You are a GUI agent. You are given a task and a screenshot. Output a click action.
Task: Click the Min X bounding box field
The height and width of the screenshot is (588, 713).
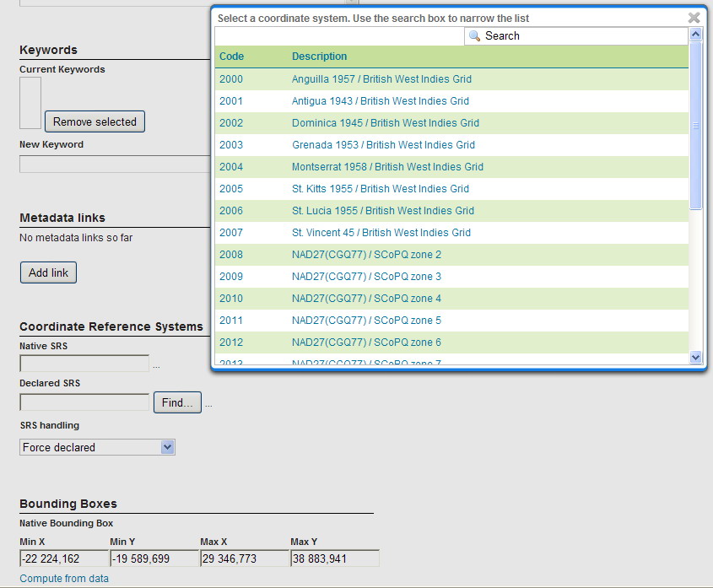[63, 558]
